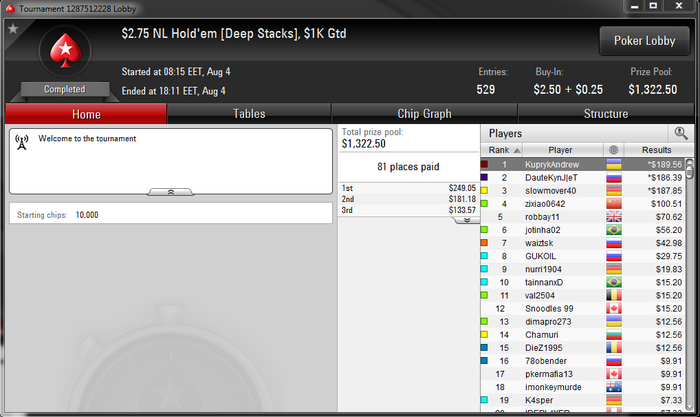Open the Structure tab
The height and width of the screenshot is (417, 700).
click(606, 114)
